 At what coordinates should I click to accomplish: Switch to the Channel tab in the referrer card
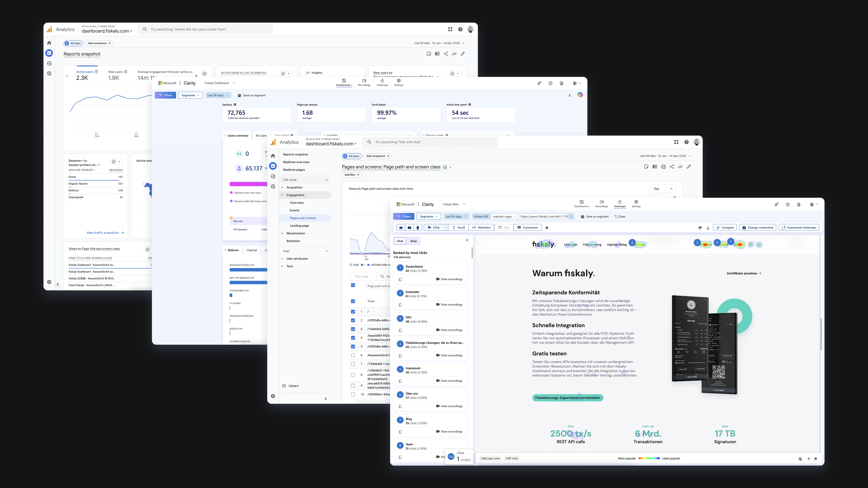click(251, 250)
